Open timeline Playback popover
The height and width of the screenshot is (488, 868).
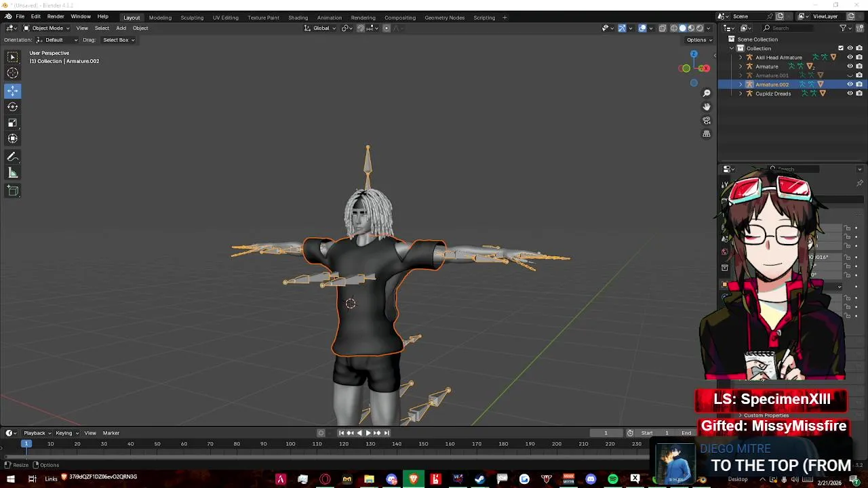tap(37, 433)
